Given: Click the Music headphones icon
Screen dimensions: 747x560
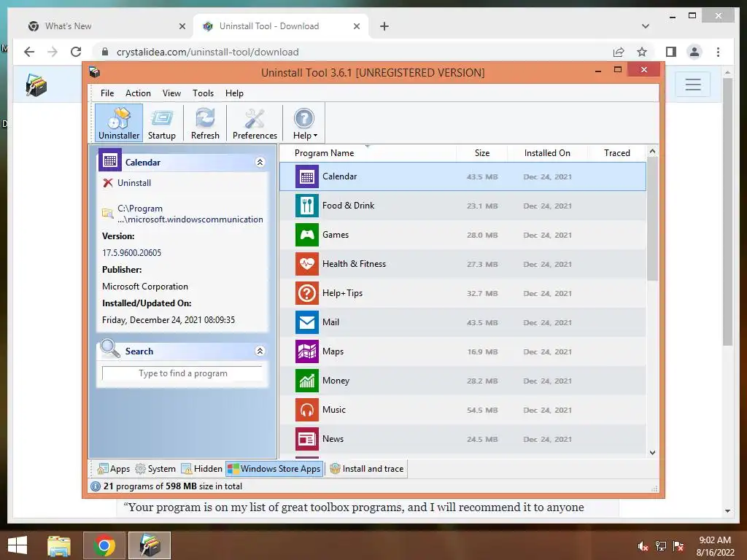Looking at the screenshot, I should tap(307, 410).
